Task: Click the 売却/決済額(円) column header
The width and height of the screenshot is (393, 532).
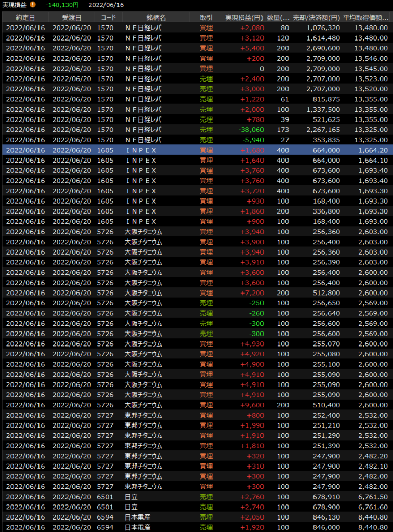Action: click(x=317, y=18)
